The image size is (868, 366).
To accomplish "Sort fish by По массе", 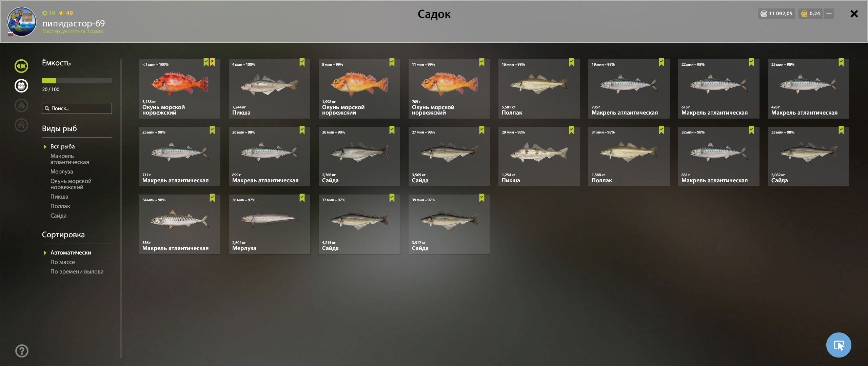I will [x=63, y=262].
